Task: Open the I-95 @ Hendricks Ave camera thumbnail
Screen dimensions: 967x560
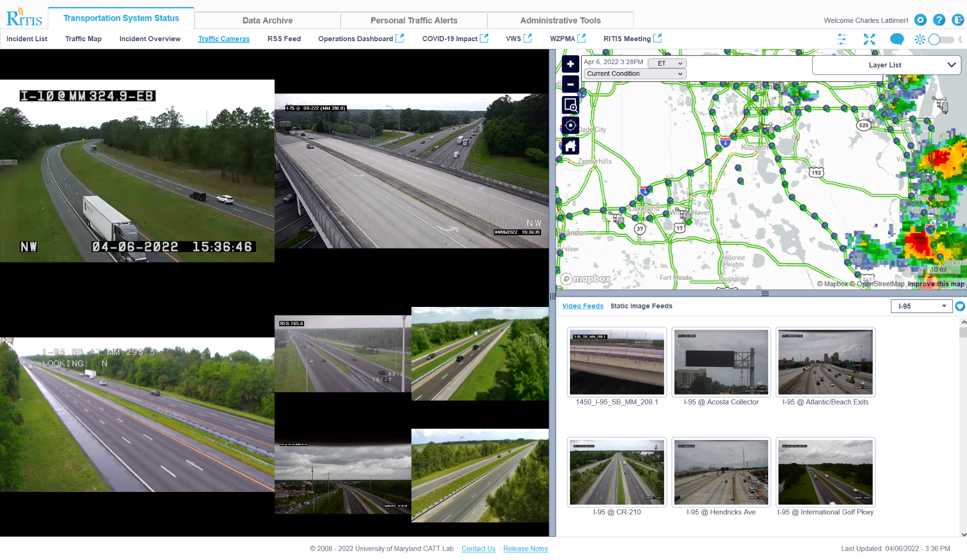Action: pyautogui.click(x=721, y=472)
